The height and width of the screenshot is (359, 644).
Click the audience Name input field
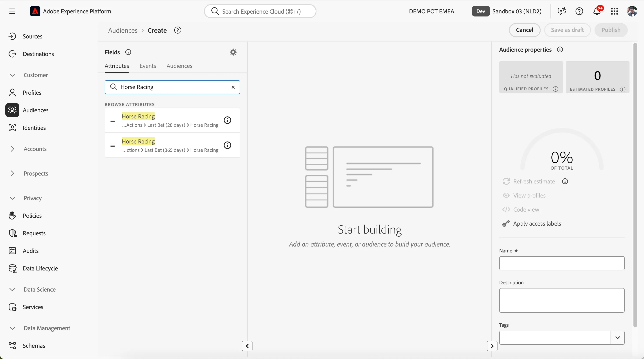pos(562,263)
